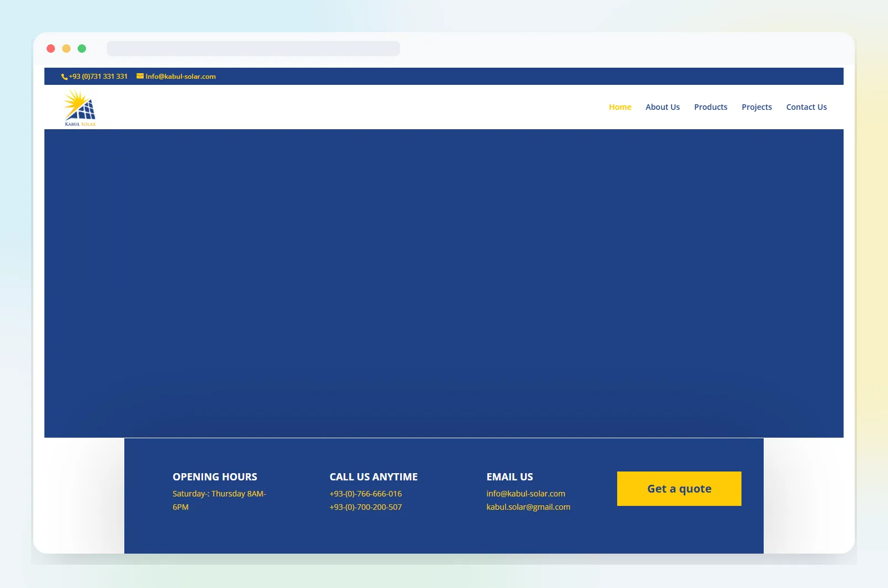Click the red close window dot
888x588 pixels.
pos(51,49)
